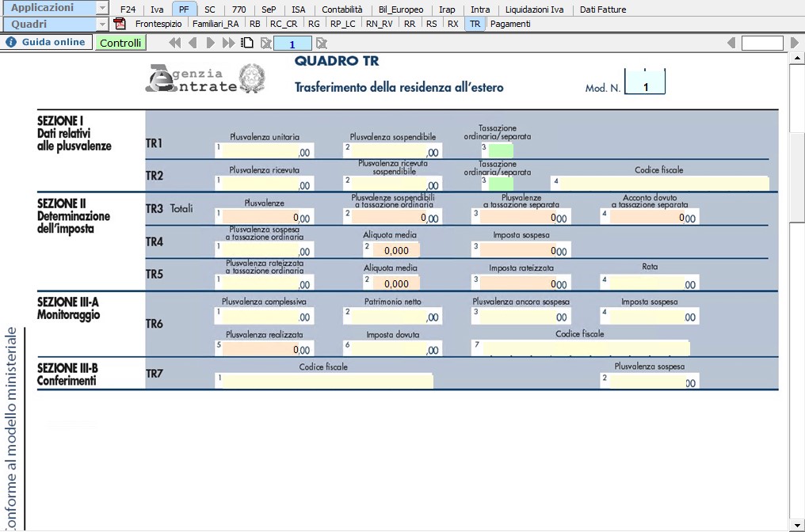Click the right arrow beside the page field

(795, 43)
